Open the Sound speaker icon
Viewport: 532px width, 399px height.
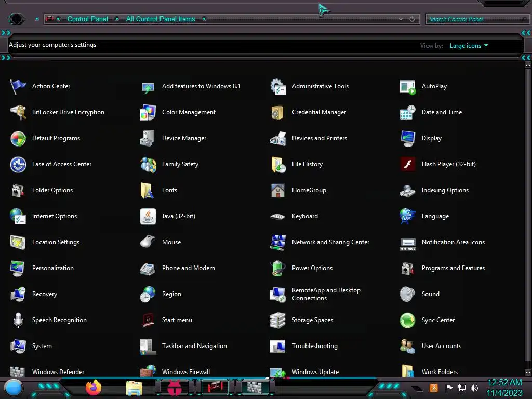(407, 294)
